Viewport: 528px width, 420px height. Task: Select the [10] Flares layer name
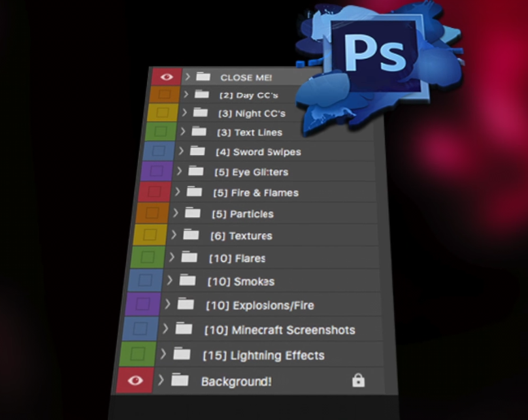(237, 259)
